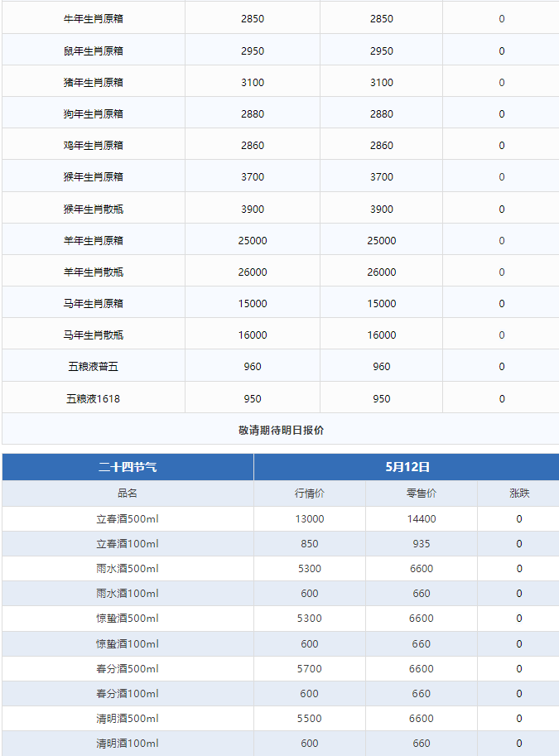
Task: Click the 猪年生肖原箱 price 3100
Action: pos(253,83)
